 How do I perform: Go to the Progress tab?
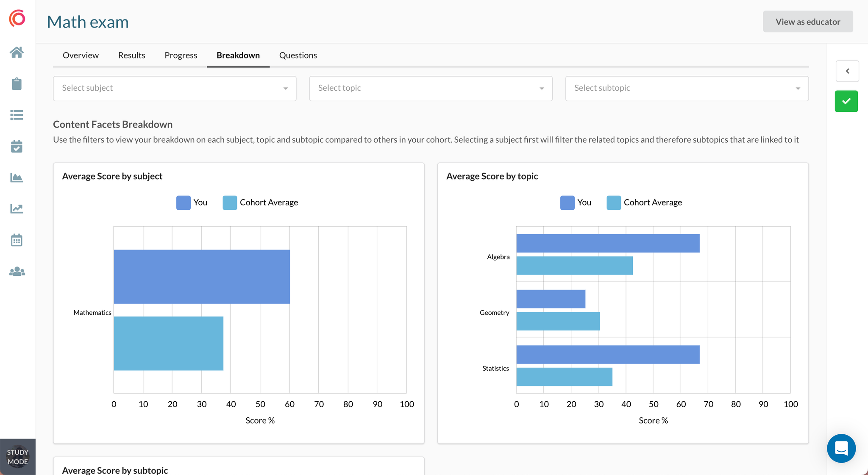coord(181,56)
